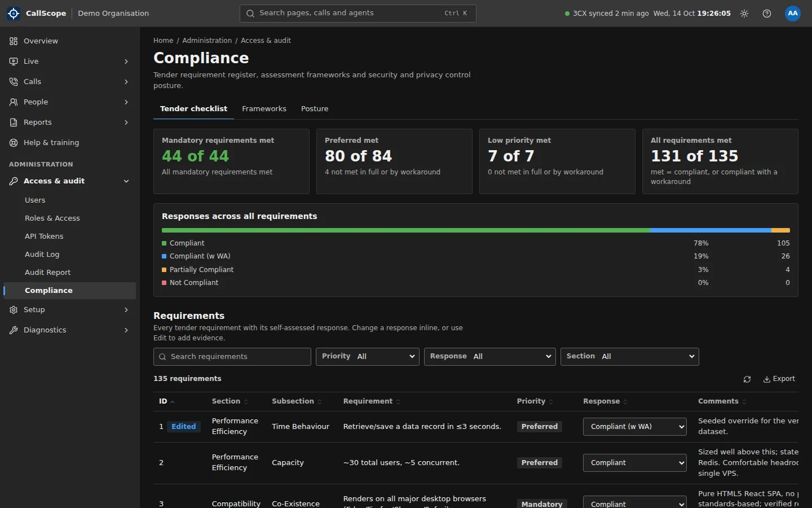This screenshot has width=812, height=508.
Task: Export the requirements list
Action: click(779, 379)
